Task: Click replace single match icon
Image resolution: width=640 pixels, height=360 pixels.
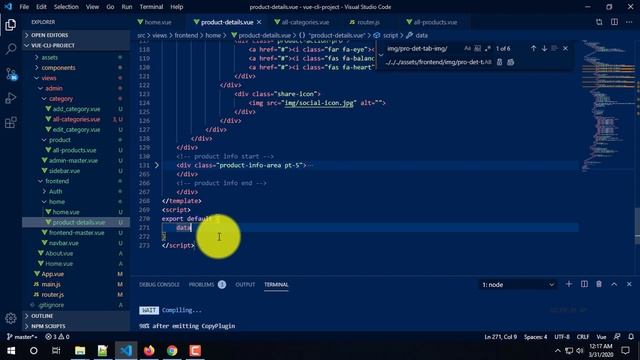Action: point(499,62)
